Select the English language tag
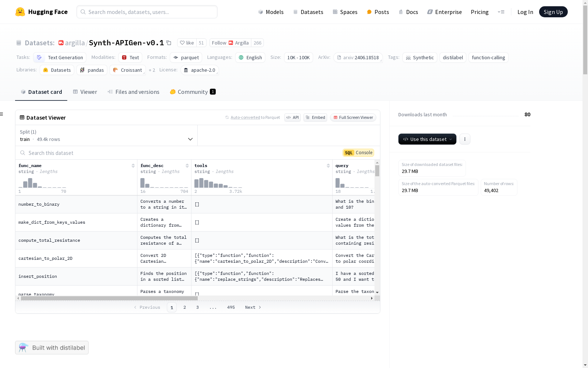The image size is (588, 368). tap(250, 57)
